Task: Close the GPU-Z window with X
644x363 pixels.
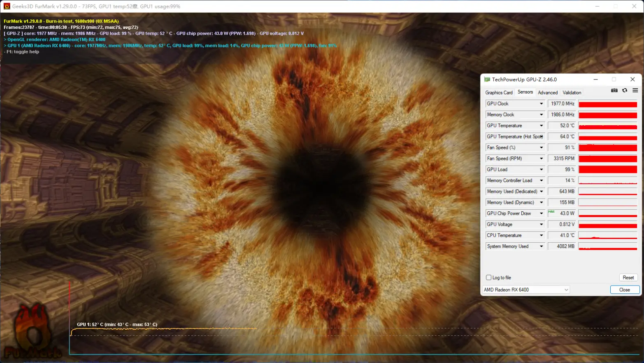Action: coord(632,80)
